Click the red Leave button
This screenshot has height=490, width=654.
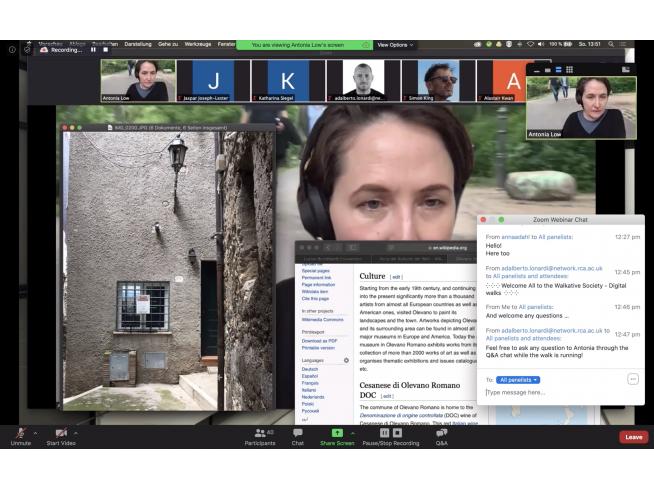point(633,437)
